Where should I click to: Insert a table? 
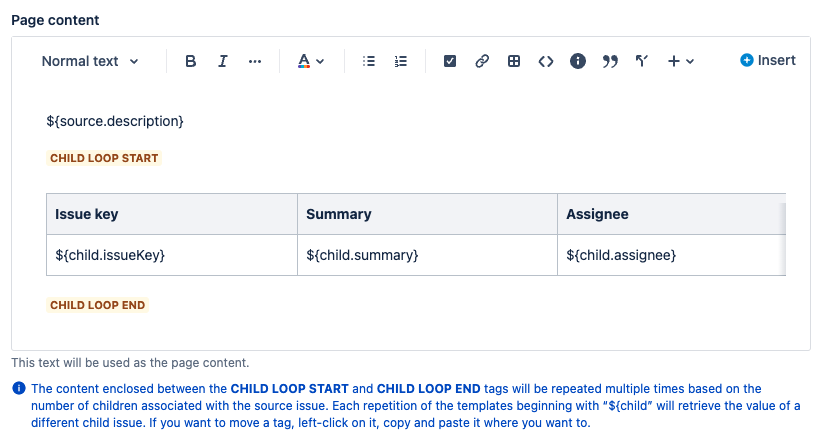point(514,61)
